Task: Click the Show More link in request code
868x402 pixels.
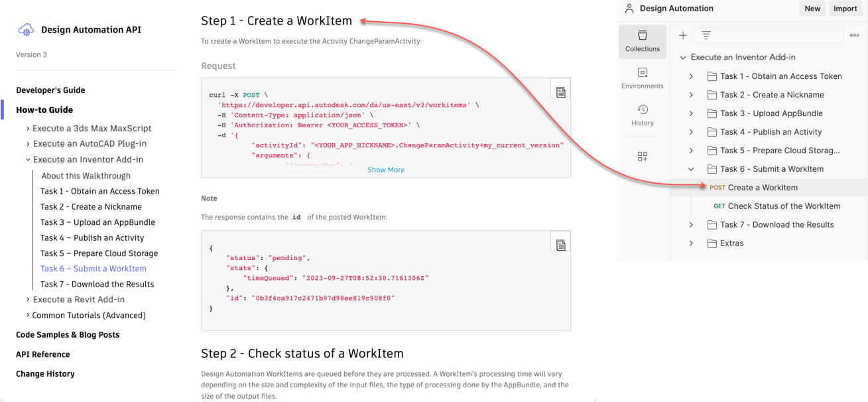Action: pos(386,170)
